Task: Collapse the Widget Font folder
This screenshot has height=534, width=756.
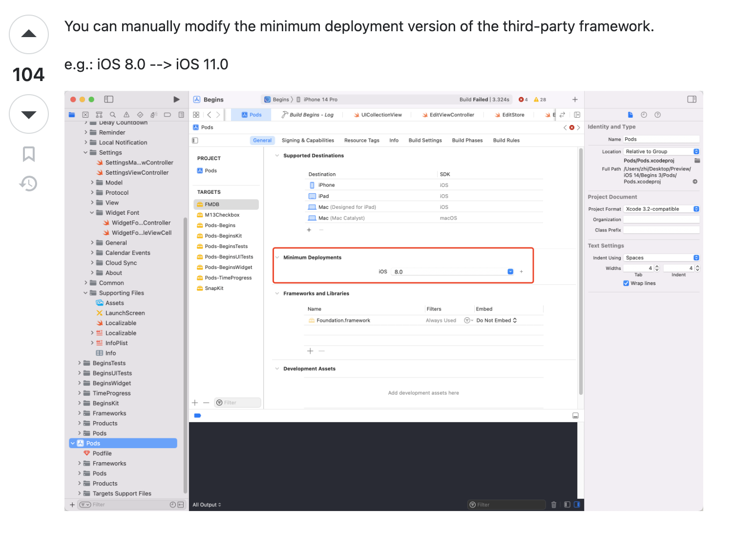Action: (92, 213)
